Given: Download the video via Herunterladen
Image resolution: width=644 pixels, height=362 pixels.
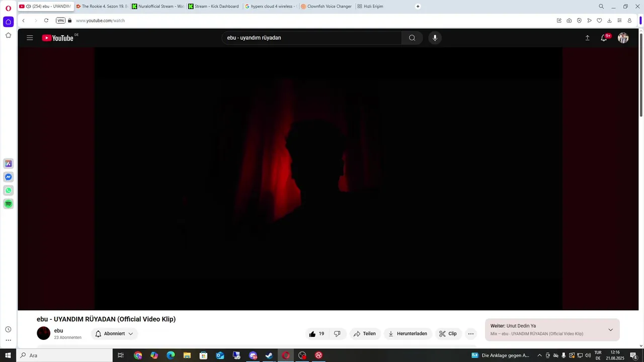Looking at the screenshot, I should click(408, 334).
